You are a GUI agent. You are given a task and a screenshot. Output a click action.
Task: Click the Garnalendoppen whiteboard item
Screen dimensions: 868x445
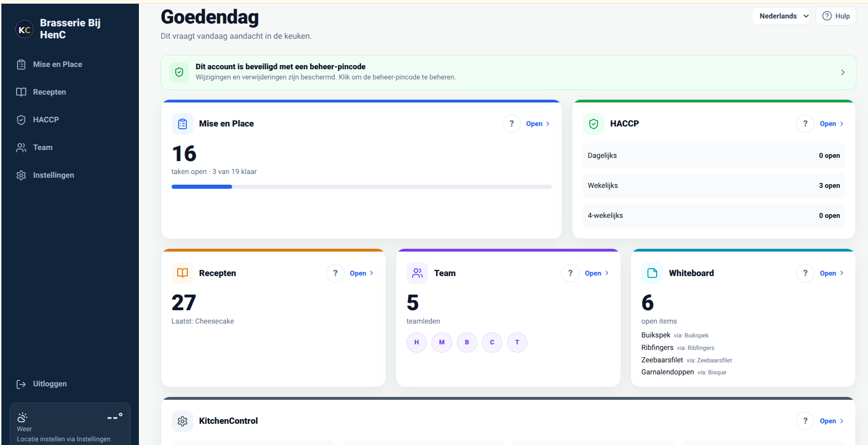pos(683,372)
